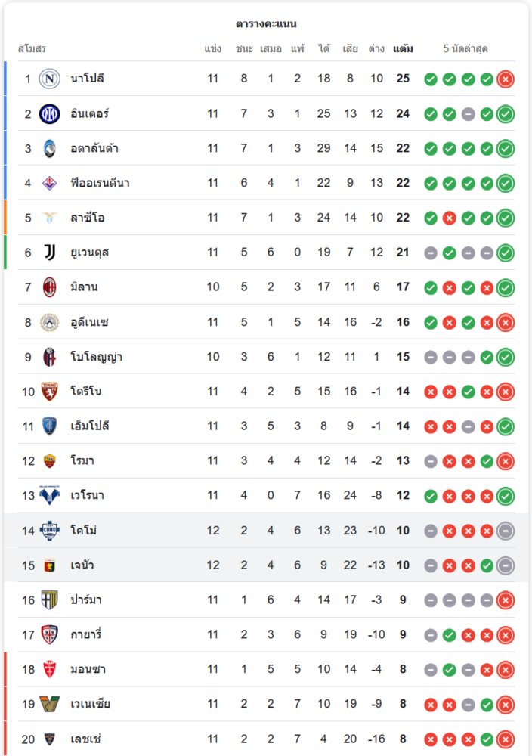This screenshot has height=756, width=532.
Task: Click the Torino bull crest icon
Action: (x=49, y=392)
